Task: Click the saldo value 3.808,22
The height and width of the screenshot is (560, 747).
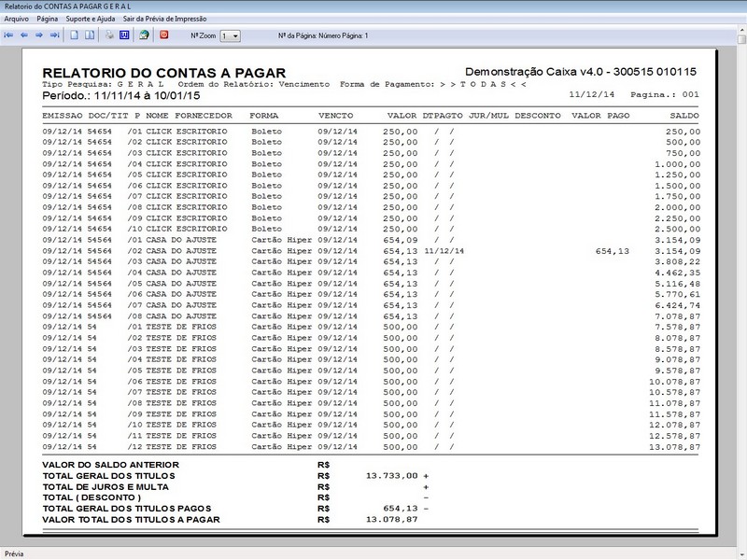Action: tap(678, 262)
